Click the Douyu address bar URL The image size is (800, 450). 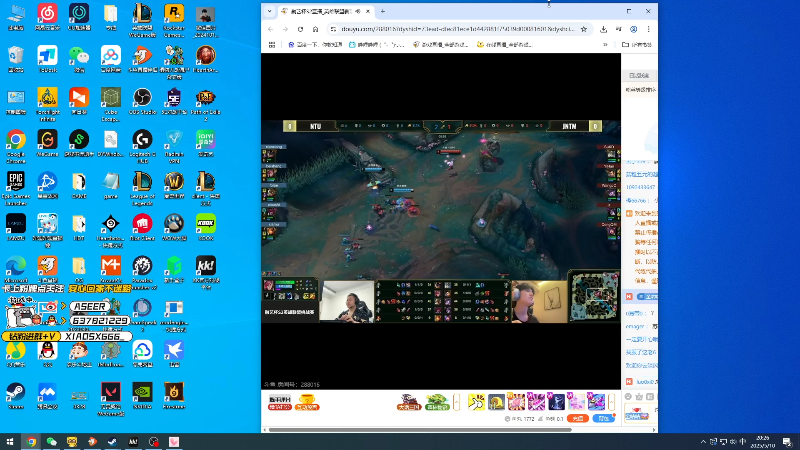coord(458,29)
